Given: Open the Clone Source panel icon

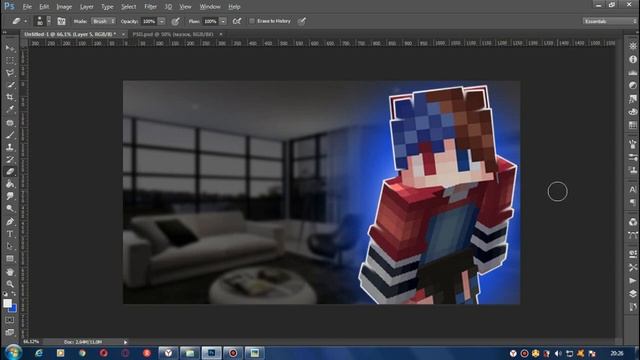Looking at the screenshot, I should tap(633, 170).
